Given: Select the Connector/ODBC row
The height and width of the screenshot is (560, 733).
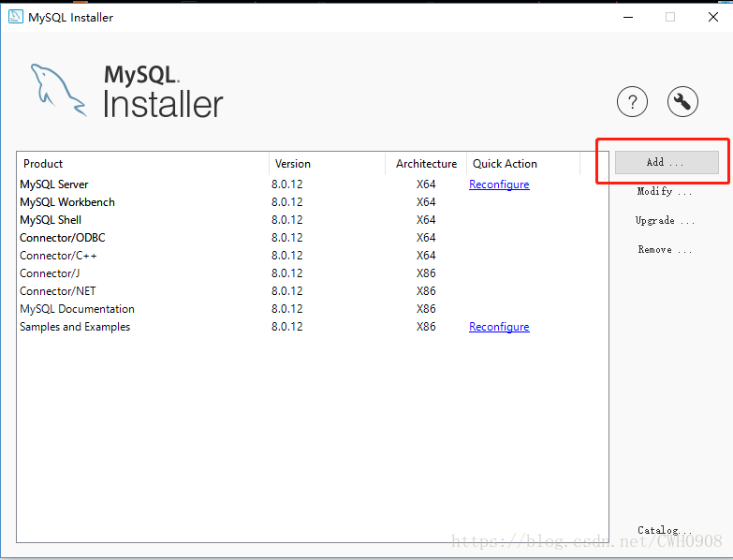Looking at the screenshot, I should click(313, 238).
